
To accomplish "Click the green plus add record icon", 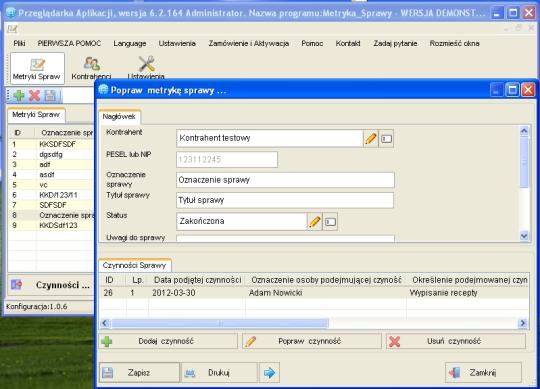I will (19, 95).
